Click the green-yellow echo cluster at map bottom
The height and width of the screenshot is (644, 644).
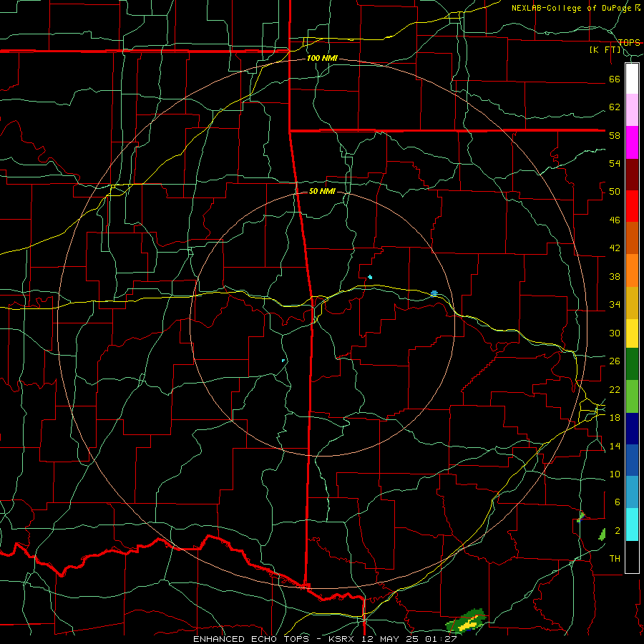[467, 621]
